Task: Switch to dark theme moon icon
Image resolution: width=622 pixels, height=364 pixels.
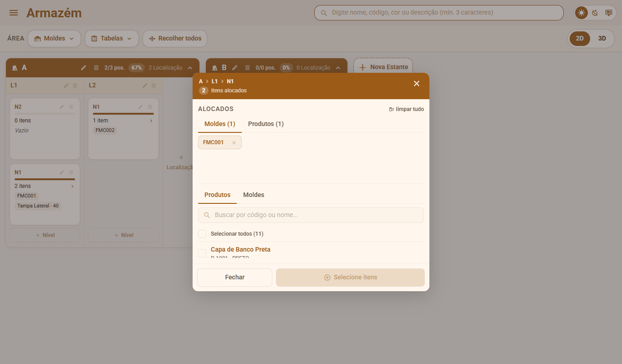Action: tap(595, 13)
